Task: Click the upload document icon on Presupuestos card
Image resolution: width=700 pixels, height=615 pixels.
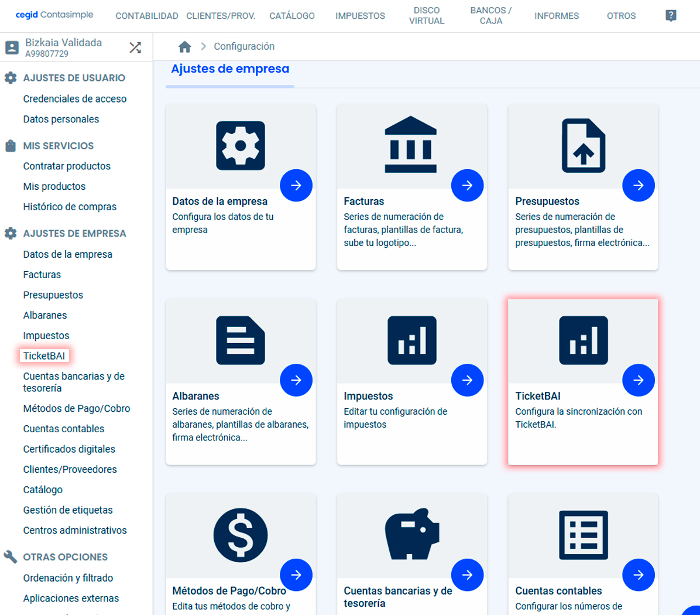Action: [x=584, y=146]
